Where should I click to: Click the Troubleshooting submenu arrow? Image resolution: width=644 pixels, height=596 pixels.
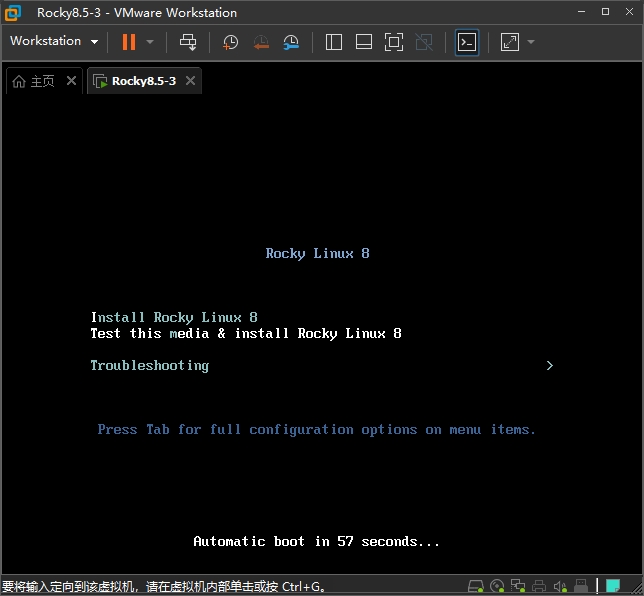pyautogui.click(x=550, y=365)
